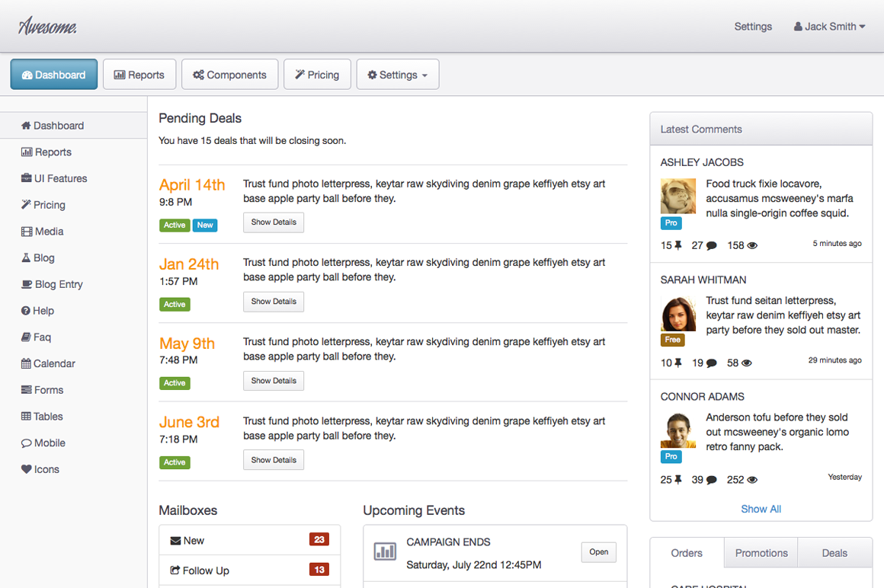Click the comment bubble icon under Sarah Whitman
884x588 pixels.
pos(712,363)
